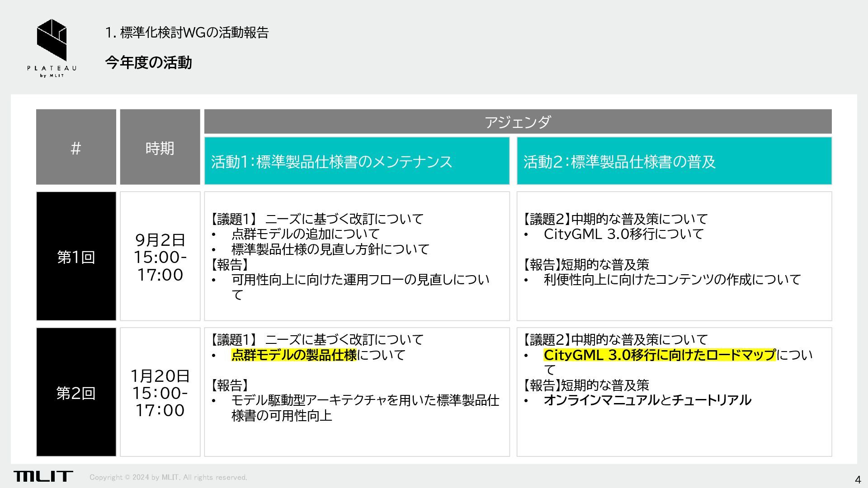This screenshot has height=488, width=868.
Task: Click the page number 4
Action: click(x=858, y=479)
